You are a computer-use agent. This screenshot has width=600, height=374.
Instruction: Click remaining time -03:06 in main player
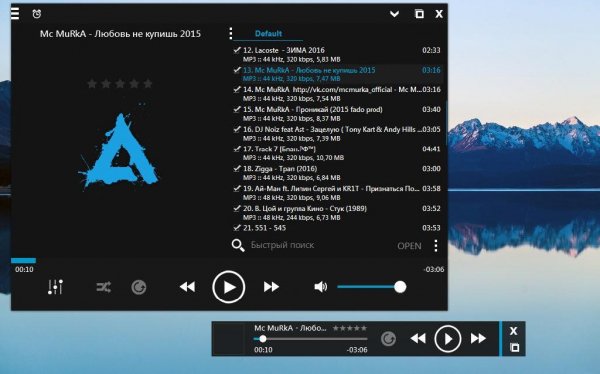point(434,269)
